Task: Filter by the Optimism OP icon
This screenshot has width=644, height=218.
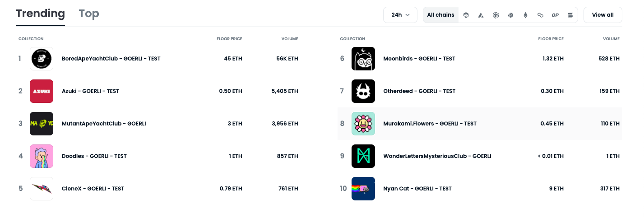Action: click(555, 15)
